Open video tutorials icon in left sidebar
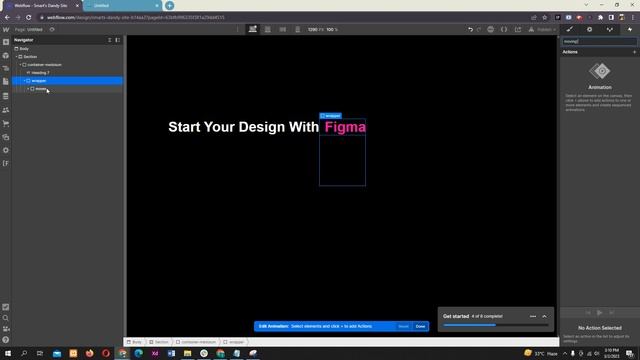 coord(6,329)
